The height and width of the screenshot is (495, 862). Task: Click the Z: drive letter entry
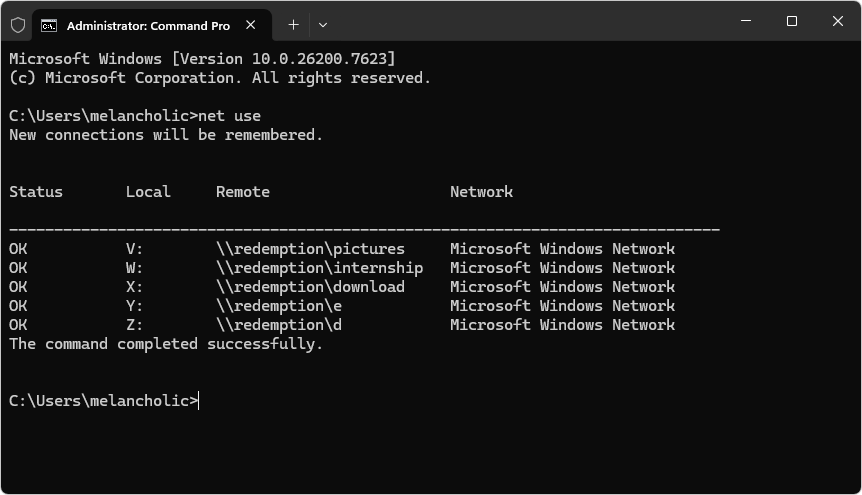pyautogui.click(x=134, y=325)
